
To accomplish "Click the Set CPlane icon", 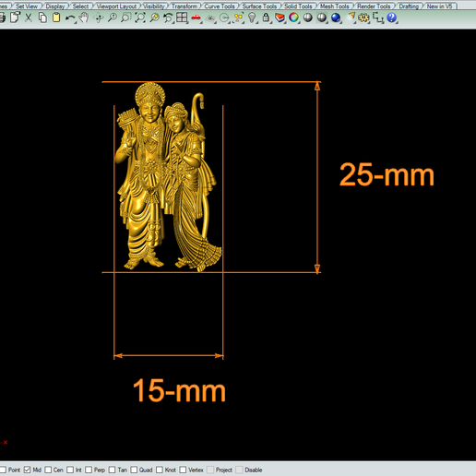I will pos(210,18).
